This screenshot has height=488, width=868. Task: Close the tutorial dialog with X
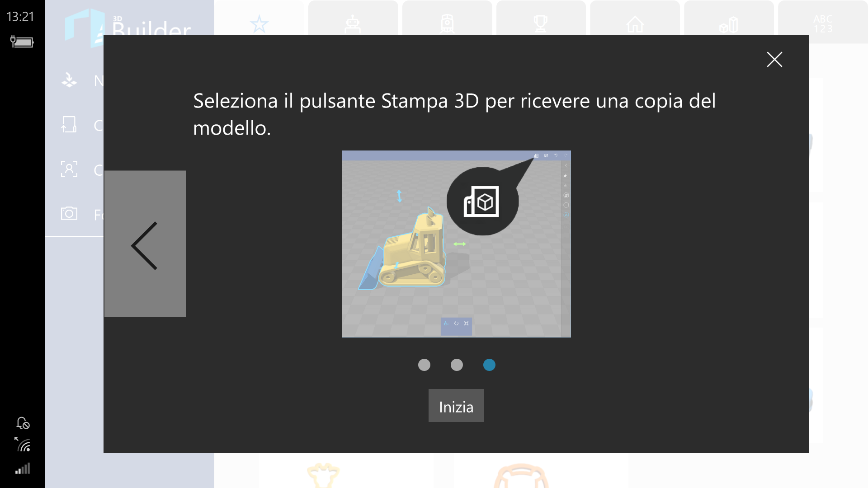(774, 59)
